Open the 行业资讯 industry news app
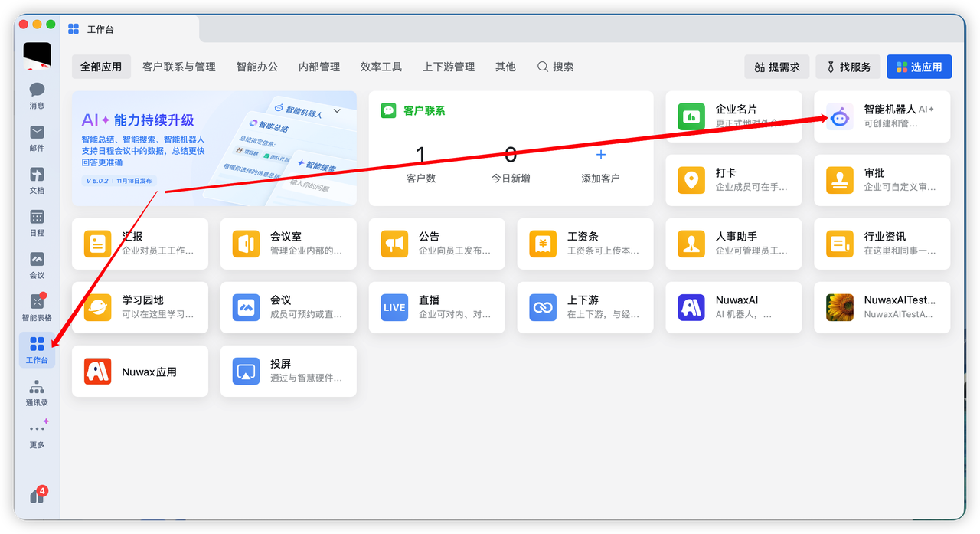Viewport: 980px width, 534px height. pos(882,244)
